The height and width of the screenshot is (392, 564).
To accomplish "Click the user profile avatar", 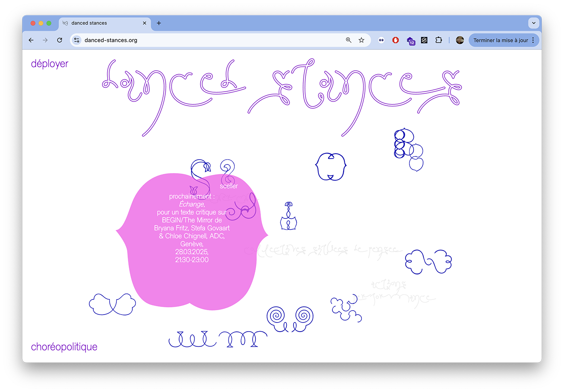I will 460,40.
